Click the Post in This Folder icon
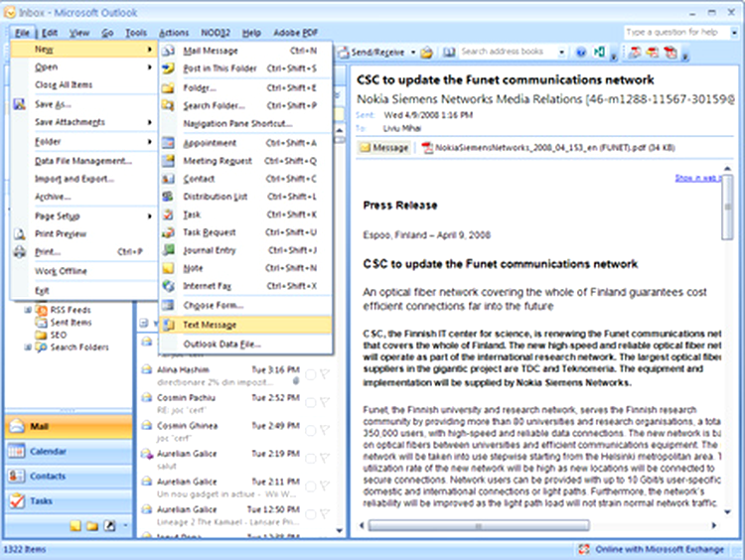This screenshot has width=745, height=560. 168,69
